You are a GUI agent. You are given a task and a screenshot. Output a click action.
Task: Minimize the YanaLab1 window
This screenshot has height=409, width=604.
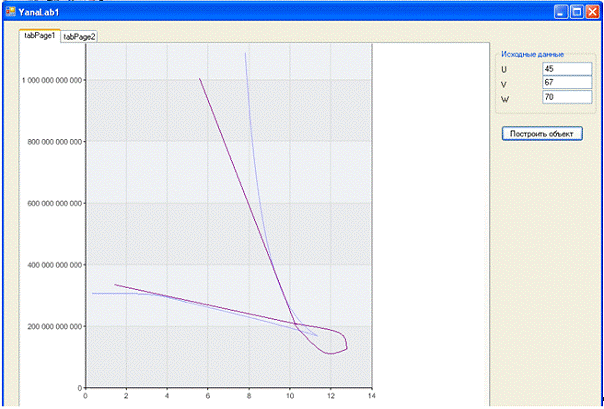click(561, 11)
